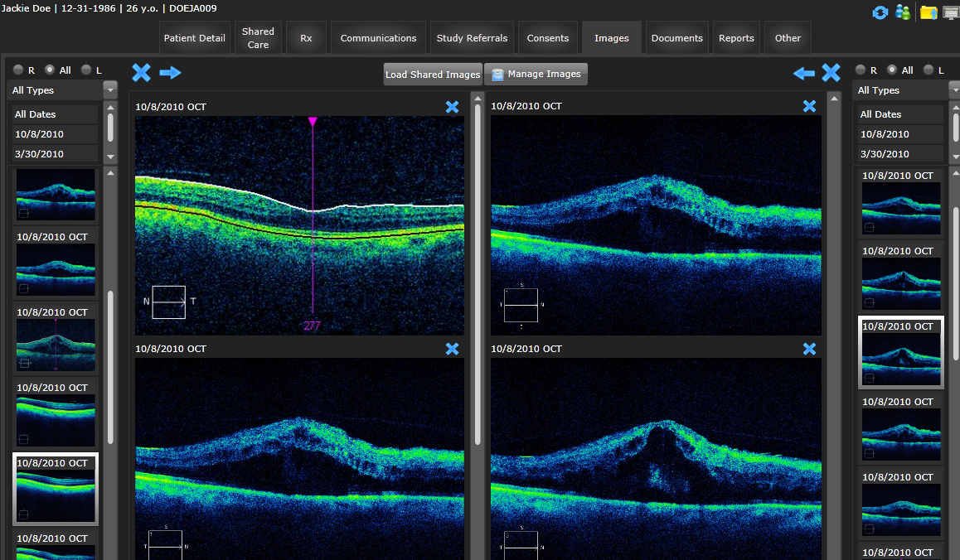The width and height of the screenshot is (960, 560).
Task: Click the monitor icon at top-right corner
Action: coord(952,12)
